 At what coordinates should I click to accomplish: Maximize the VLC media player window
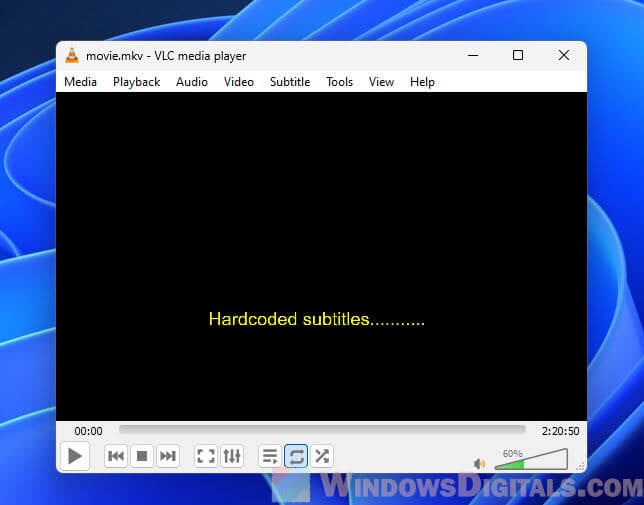point(518,55)
